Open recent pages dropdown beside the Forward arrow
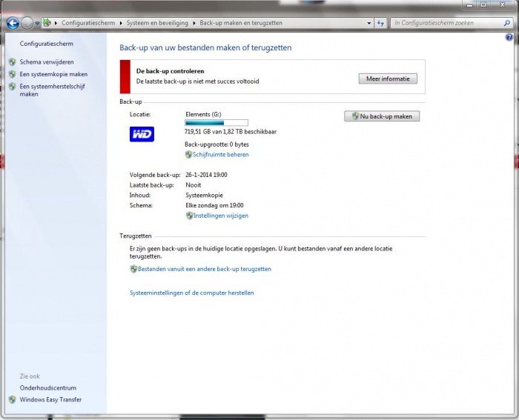The height and width of the screenshot is (420, 519). point(37,23)
